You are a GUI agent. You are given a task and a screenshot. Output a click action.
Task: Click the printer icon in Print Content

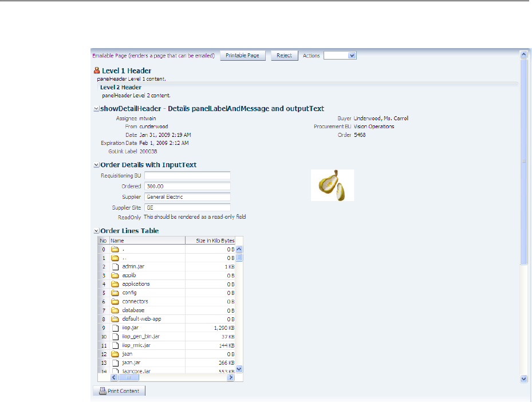pos(103,391)
